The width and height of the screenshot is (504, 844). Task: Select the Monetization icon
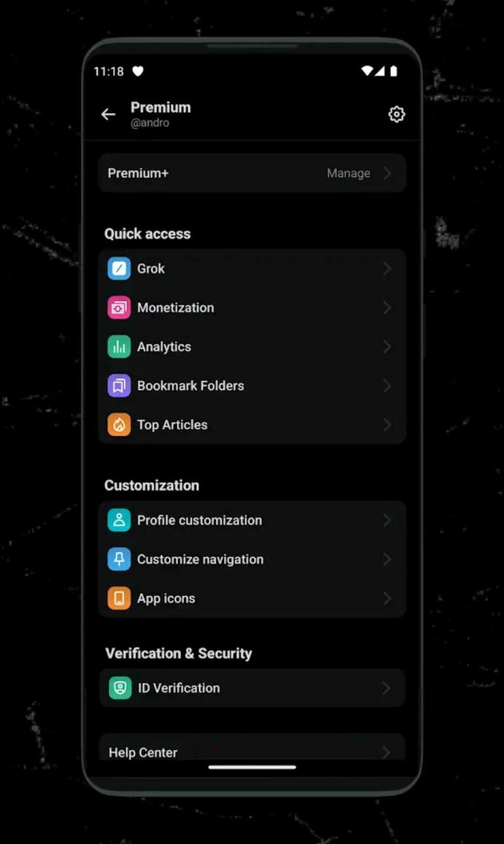click(119, 307)
